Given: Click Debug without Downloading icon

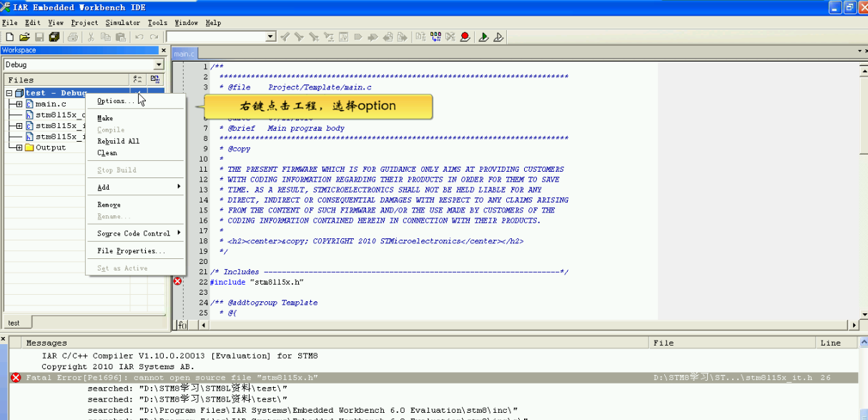Looking at the screenshot, I should pos(499,36).
